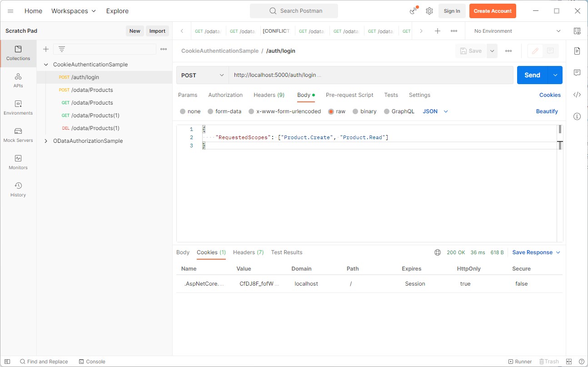Screen dimensions: 588x367
Task: Open code snippet icon in right sidebar
Action: click(x=577, y=95)
